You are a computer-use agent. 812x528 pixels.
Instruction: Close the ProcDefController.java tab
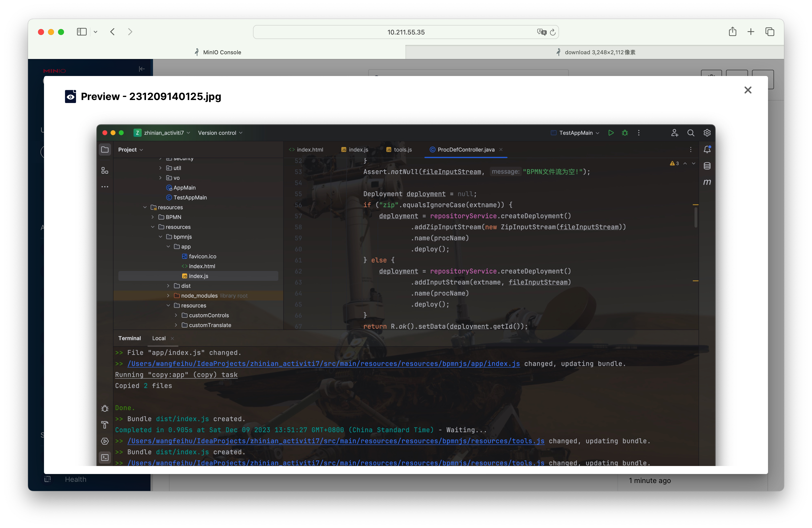(x=501, y=149)
